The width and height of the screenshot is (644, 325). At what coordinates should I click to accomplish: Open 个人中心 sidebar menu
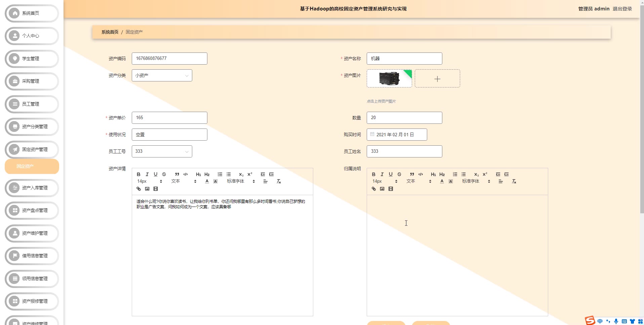coord(32,36)
